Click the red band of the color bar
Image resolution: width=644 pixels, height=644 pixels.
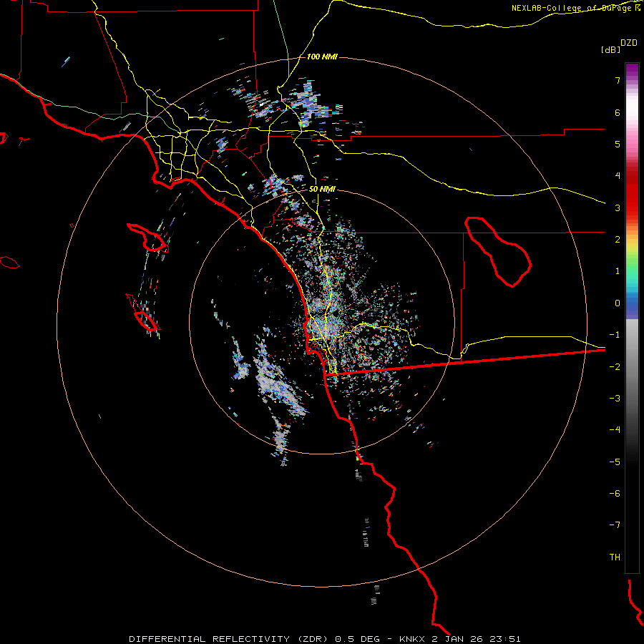(x=632, y=197)
